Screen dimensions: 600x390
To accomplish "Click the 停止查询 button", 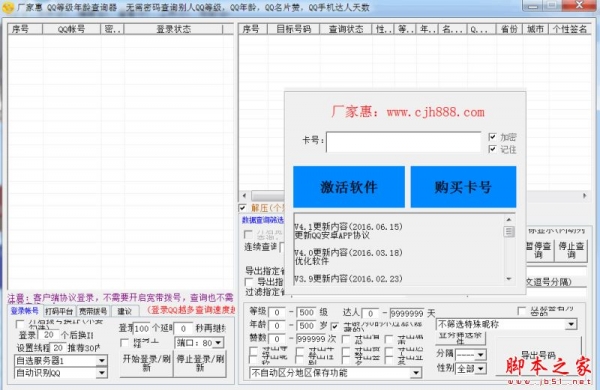I will [x=571, y=250].
